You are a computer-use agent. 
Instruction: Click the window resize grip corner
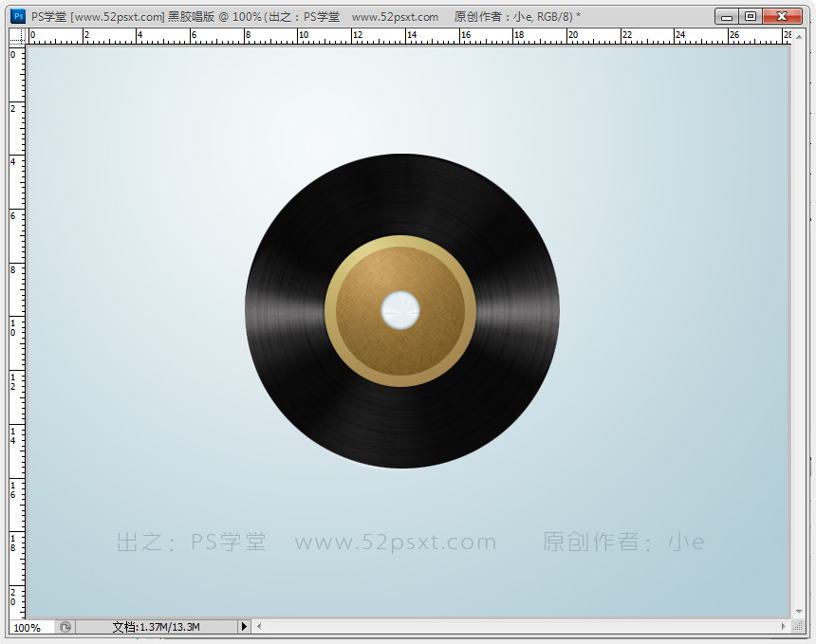point(798,627)
